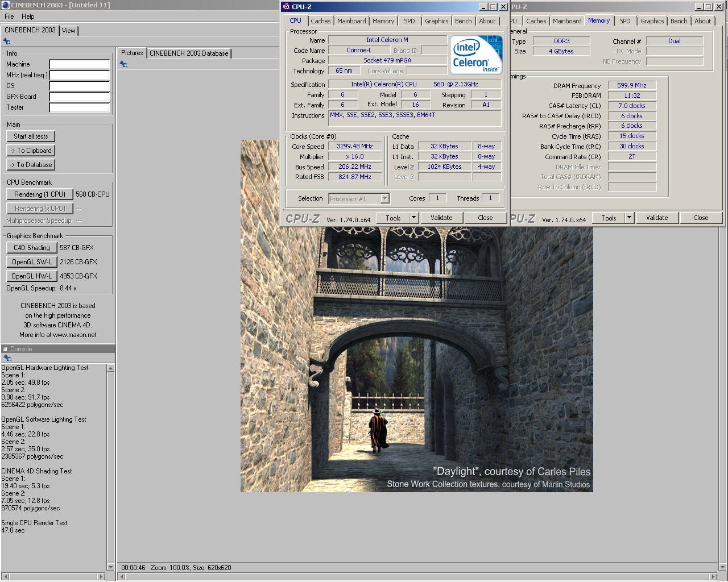Click the OS input field
This screenshot has height=582, width=728.
pyautogui.click(x=80, y=86)
